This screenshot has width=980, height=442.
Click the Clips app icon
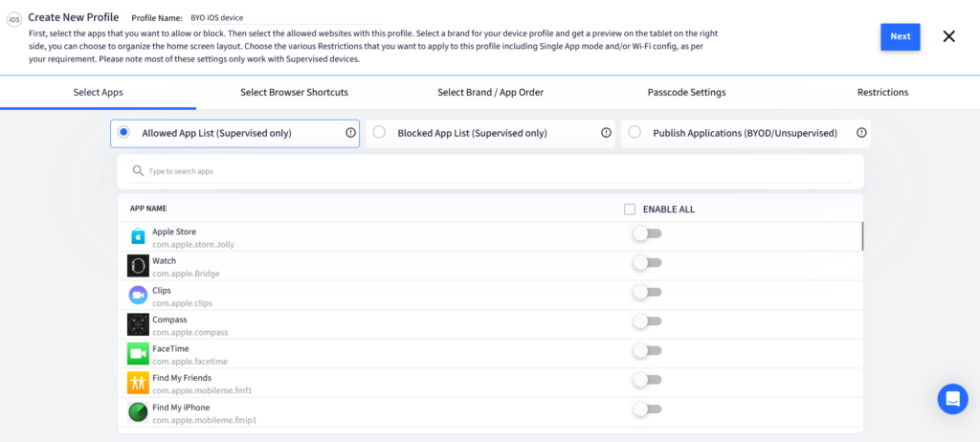click(138, 295)
